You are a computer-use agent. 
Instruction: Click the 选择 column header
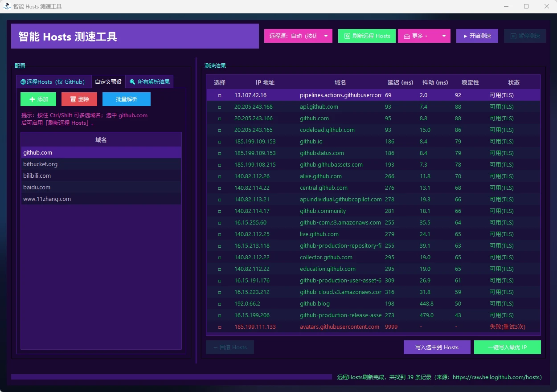[220, 82]
